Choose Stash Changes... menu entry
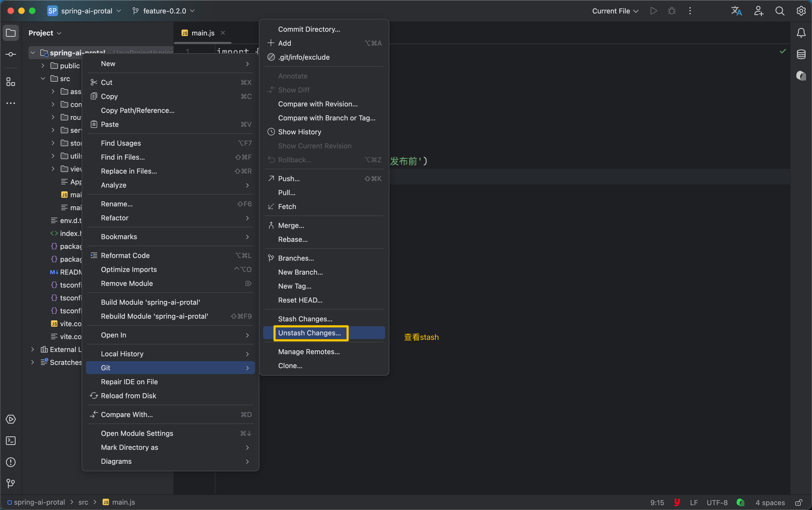The height and width of the screenshot is (510, 812). (305, 319)
